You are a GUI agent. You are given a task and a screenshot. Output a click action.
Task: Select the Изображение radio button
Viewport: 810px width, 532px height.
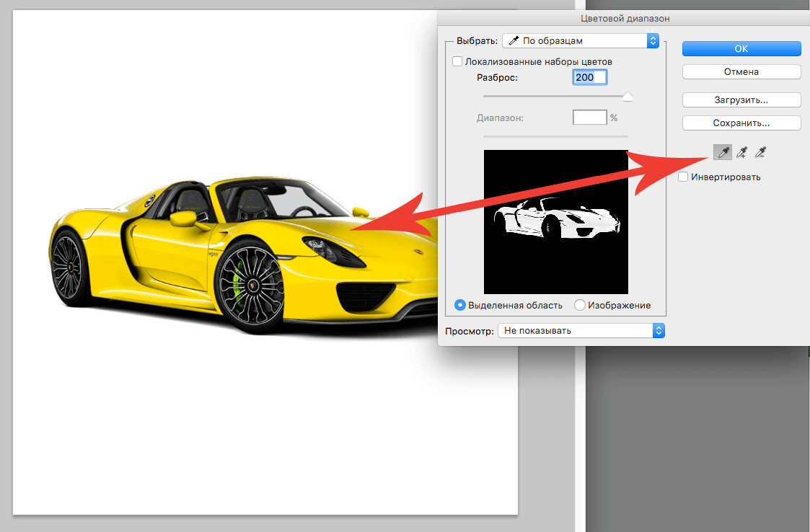[x=580, y=305]
